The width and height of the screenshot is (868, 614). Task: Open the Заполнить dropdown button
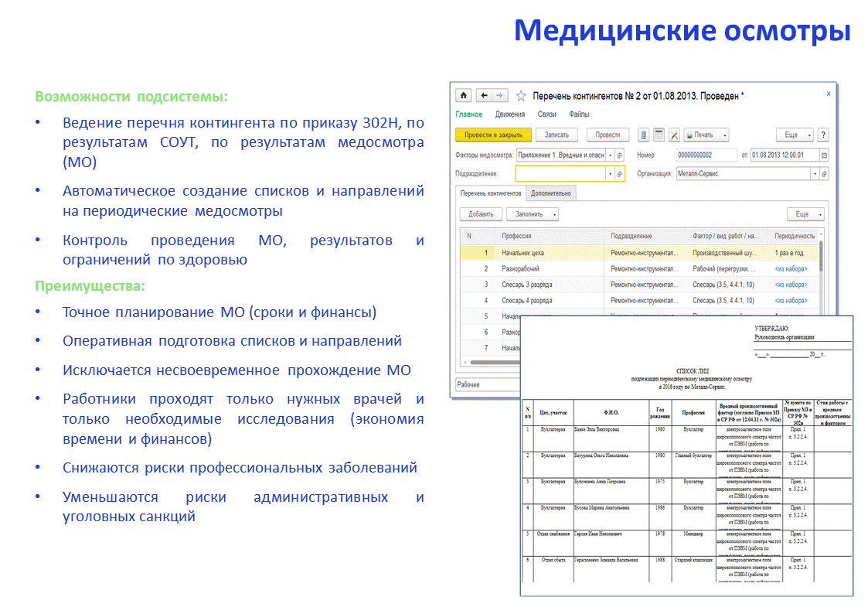pos(533,213)
